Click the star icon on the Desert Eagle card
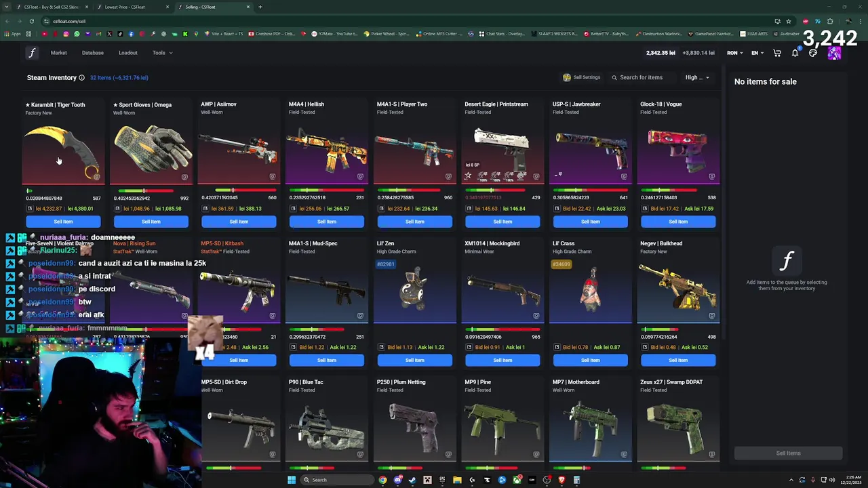The width and height of the screenshot is (868, 488). coord(468,176)
